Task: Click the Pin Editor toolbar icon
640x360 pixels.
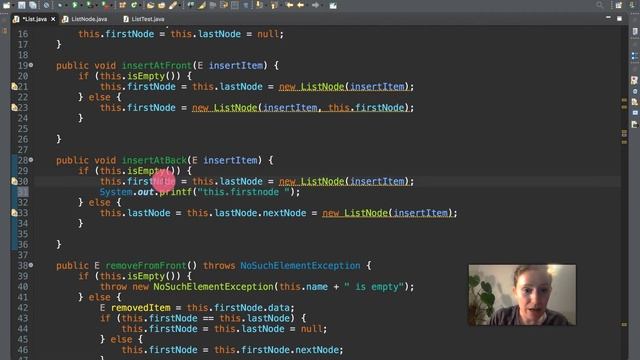Action: [x=333, y=5]
